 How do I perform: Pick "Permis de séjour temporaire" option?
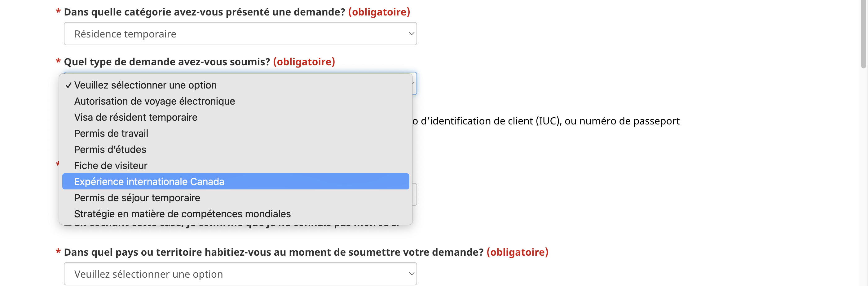137,198
